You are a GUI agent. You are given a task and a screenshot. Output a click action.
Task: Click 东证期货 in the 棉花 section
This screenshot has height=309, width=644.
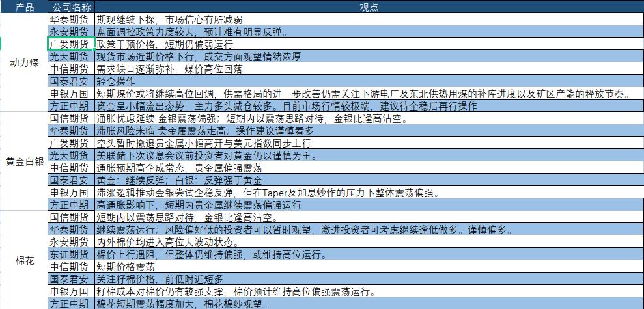tap(72, 254)
